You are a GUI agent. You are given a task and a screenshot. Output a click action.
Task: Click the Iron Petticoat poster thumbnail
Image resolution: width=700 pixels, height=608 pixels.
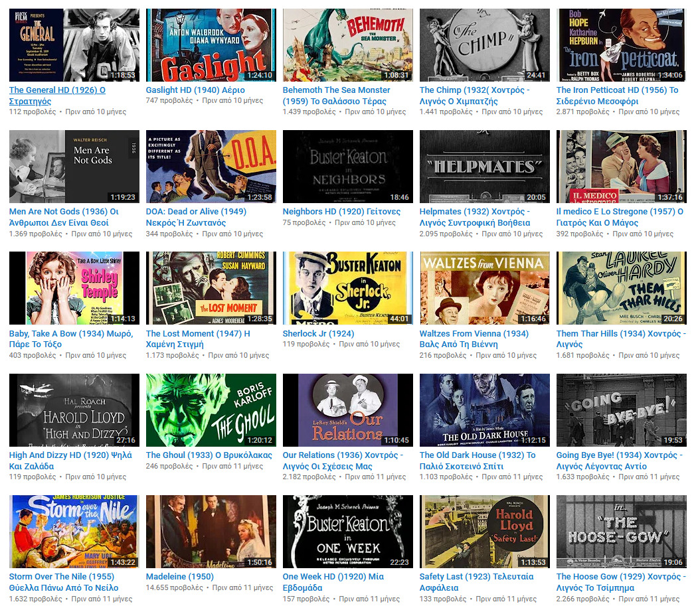point(622,44)
